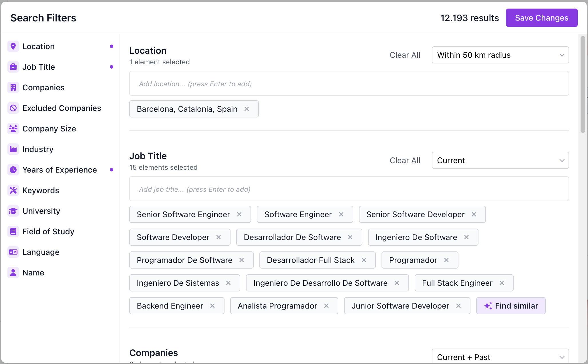This screenshot has width=588, height=364.
Task: Click Clear All next to Job Title
Action: 405,160
